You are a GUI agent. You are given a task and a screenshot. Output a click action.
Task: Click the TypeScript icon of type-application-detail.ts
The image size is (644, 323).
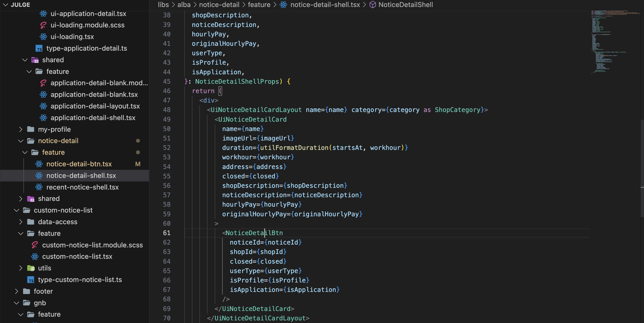click(x=39, y=48)
